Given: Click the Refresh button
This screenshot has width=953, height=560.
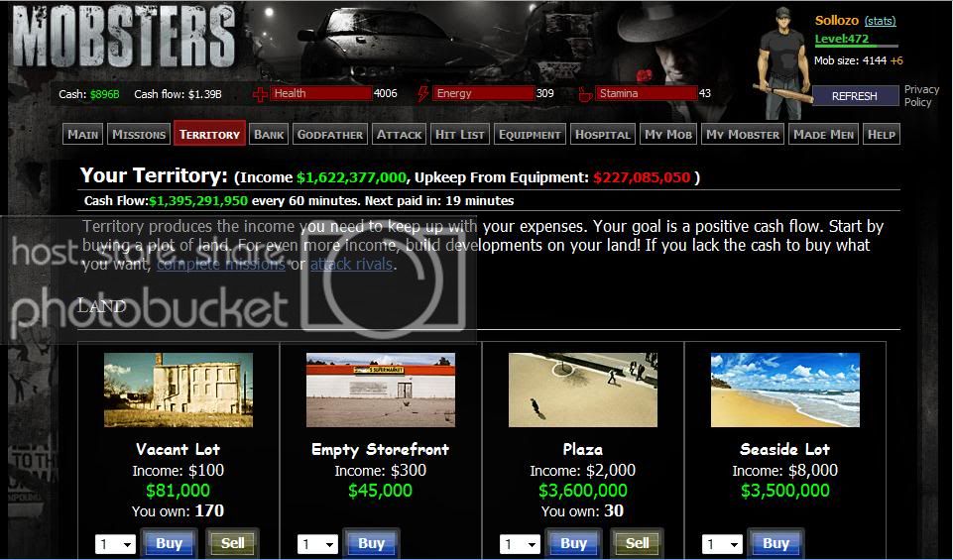Looking at the screenshot, I should 855,96.
